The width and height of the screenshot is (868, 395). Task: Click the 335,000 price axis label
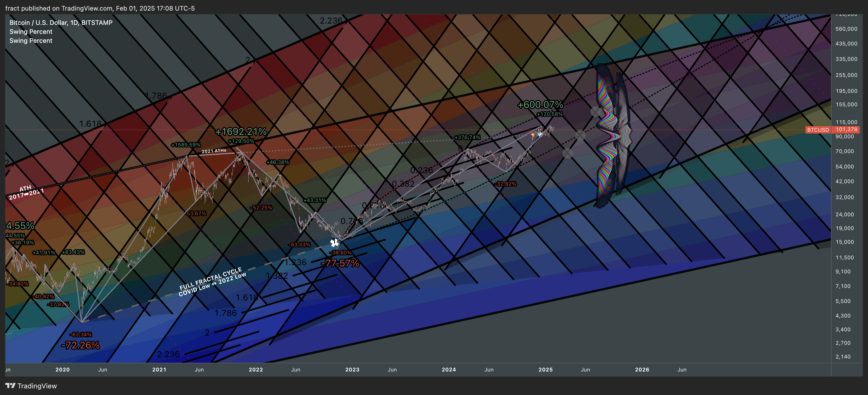click(846, 59)
